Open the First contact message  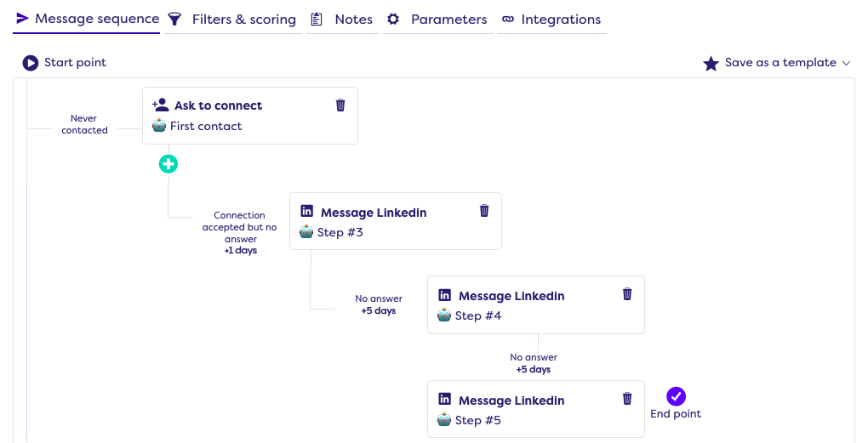pyautogui.click(x=205, y=127)
